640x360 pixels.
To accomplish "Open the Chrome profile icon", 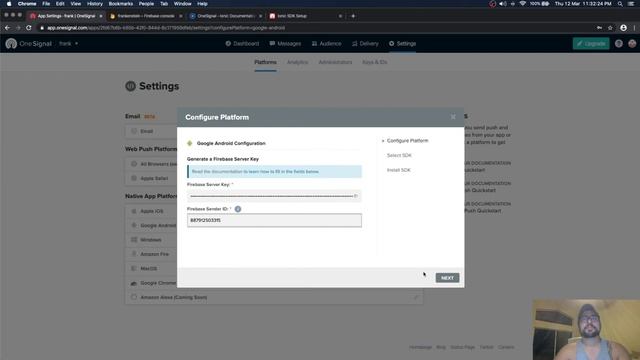I will (623, 28).
